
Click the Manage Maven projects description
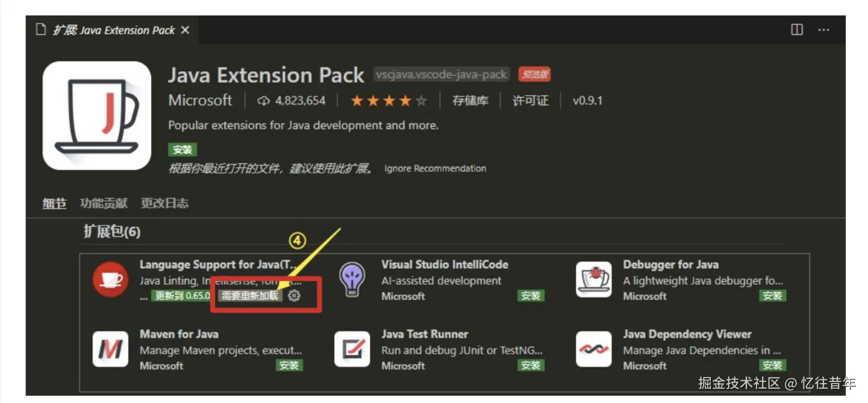coord(221,351)
